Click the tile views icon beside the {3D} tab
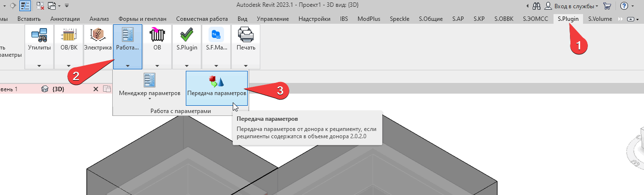Screen dimensions: 644x195 (108, 89)
